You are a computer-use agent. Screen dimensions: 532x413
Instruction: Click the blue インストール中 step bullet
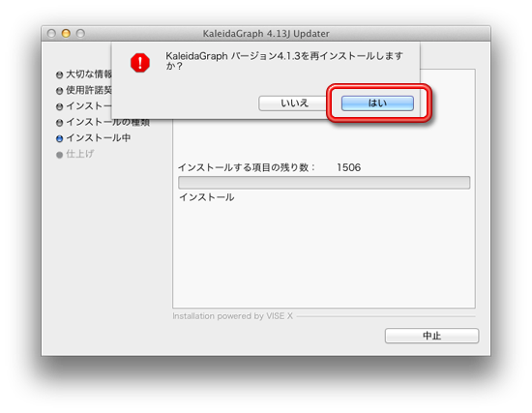coord(59,138)
